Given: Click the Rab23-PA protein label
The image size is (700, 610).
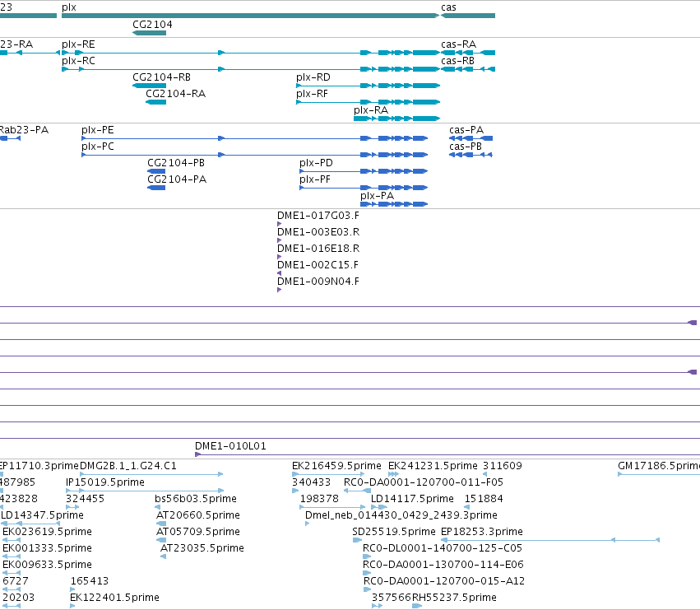Looking at the screenshot, I should 24,130.
